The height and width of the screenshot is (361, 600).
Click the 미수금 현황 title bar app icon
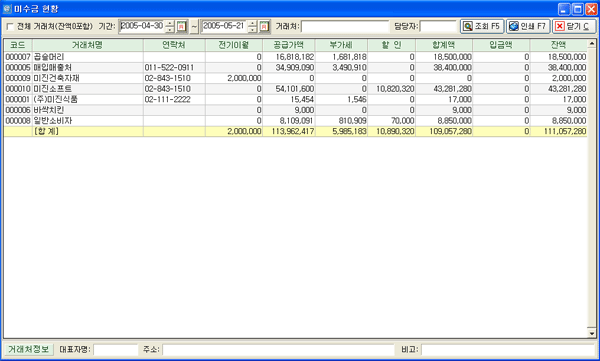click(7, 8)
